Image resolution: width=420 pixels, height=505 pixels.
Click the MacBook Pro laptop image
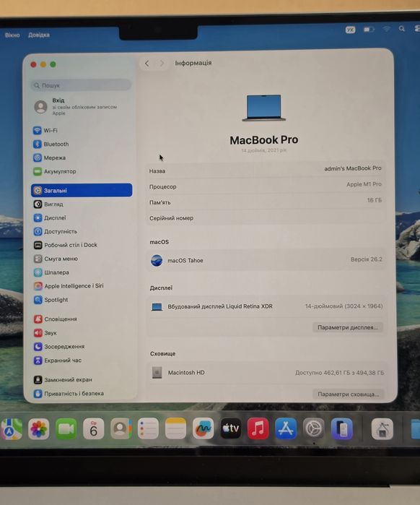pyautogui.click(x=263, y=108)
